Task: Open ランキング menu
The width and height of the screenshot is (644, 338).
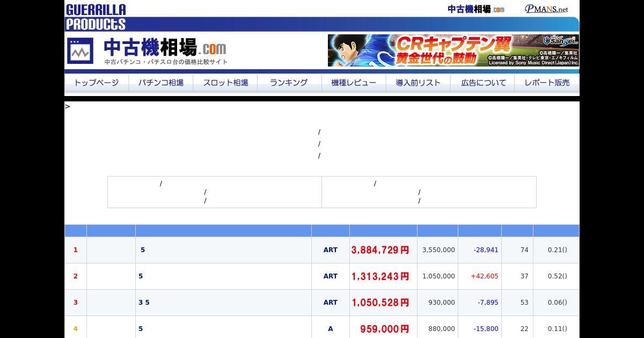Action: coord(289,83)
